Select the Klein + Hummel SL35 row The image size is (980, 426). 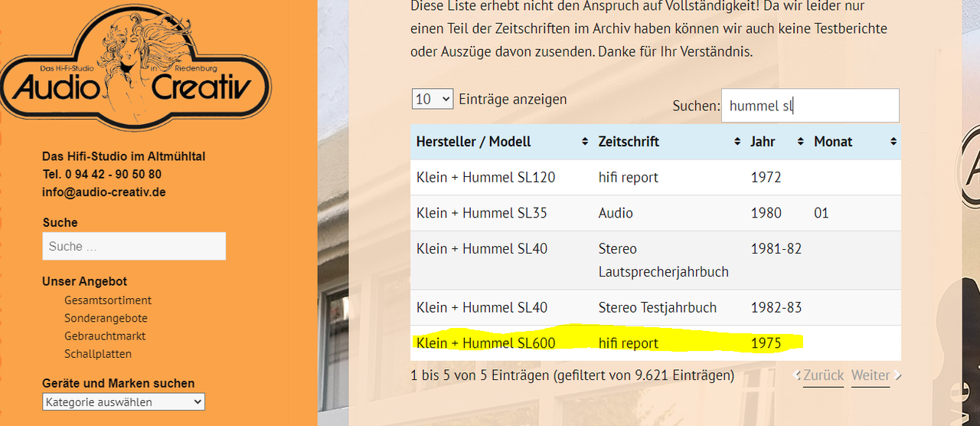pyautogui.click(x=655, y=213)
